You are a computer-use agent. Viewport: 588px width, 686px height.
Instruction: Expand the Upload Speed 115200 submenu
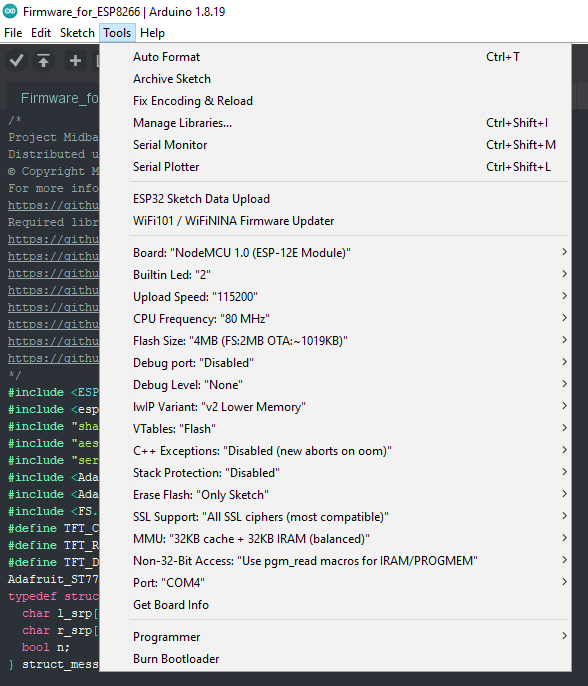pyautogui.click(x=336, y=297)
